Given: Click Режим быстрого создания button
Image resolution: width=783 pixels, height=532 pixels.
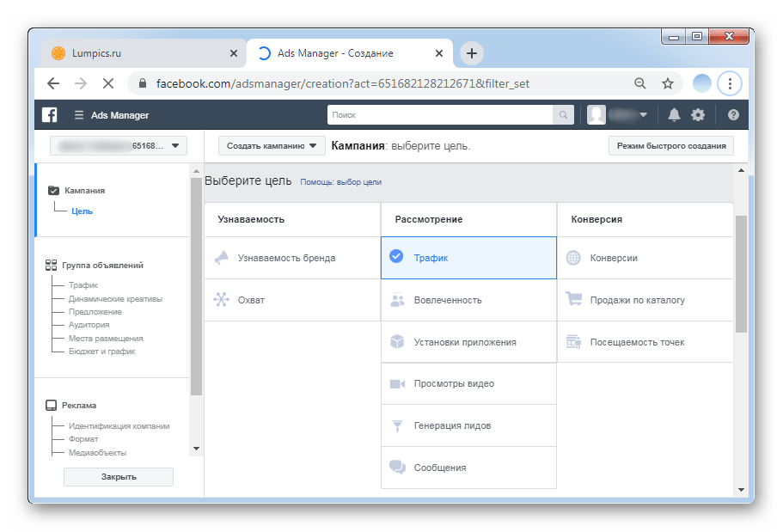Looking at the screenshot, I should point(671,146).
